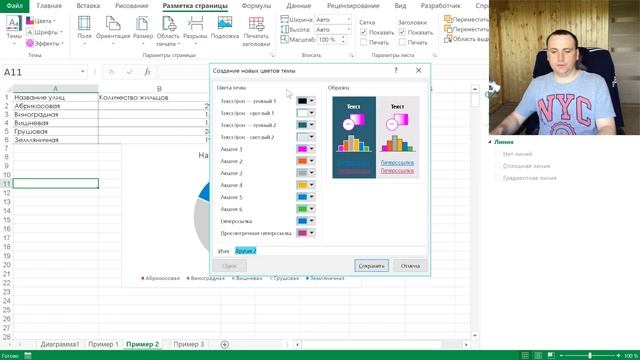
Task: Open theme Fonts (Шрифты) dropdown
Action: pyautogui.click(x=44, y=32)
